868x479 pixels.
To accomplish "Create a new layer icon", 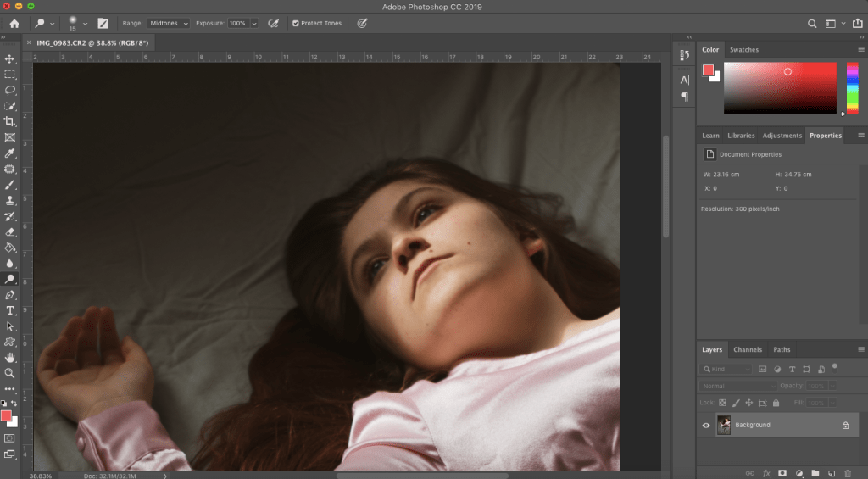I will [x=832, y=472].
